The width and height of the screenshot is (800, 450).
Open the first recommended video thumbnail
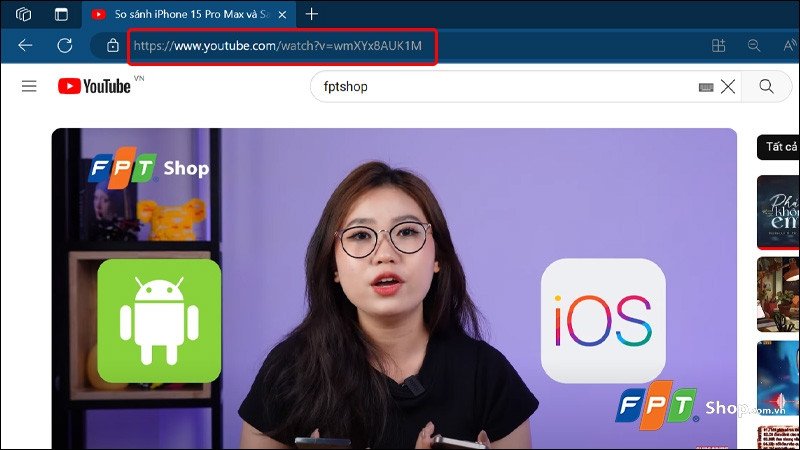point(778,212)
